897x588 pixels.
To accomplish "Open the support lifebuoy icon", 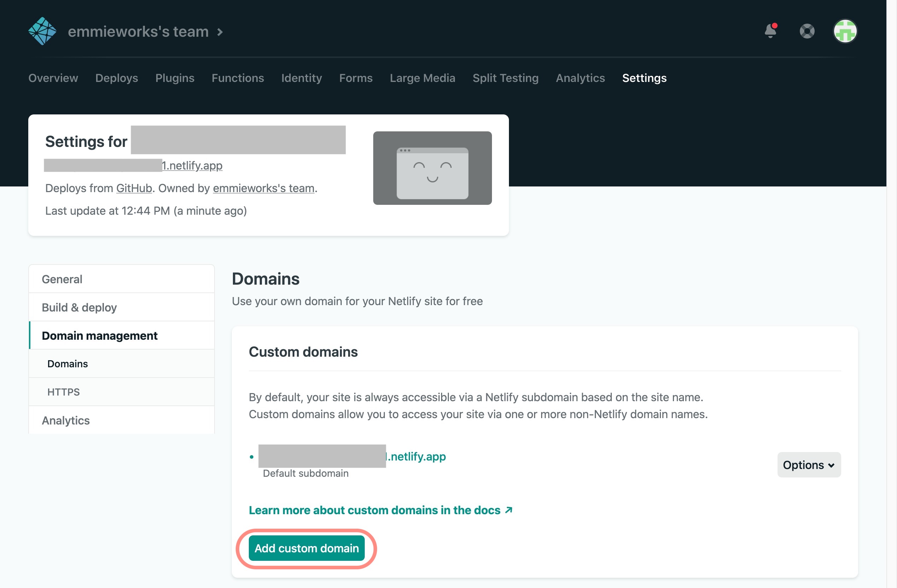I will tap(807, 31).
